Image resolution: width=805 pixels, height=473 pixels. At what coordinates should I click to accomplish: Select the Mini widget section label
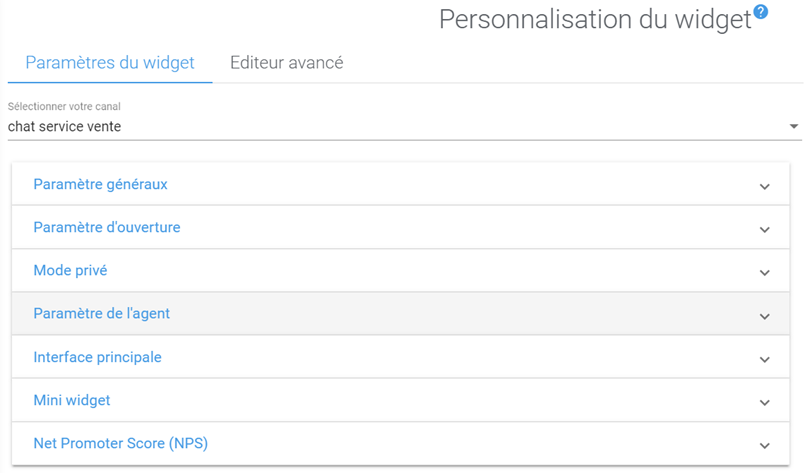[72, 401]
